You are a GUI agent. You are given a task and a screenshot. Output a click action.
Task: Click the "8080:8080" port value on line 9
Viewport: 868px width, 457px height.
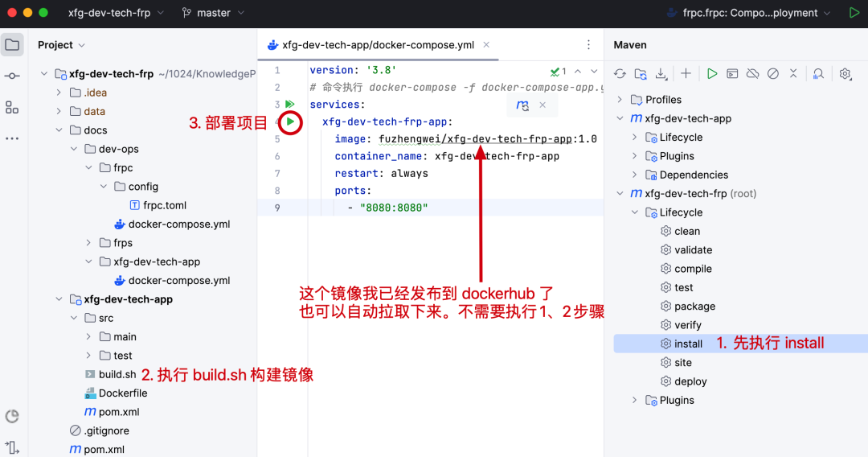pos(394,208)
